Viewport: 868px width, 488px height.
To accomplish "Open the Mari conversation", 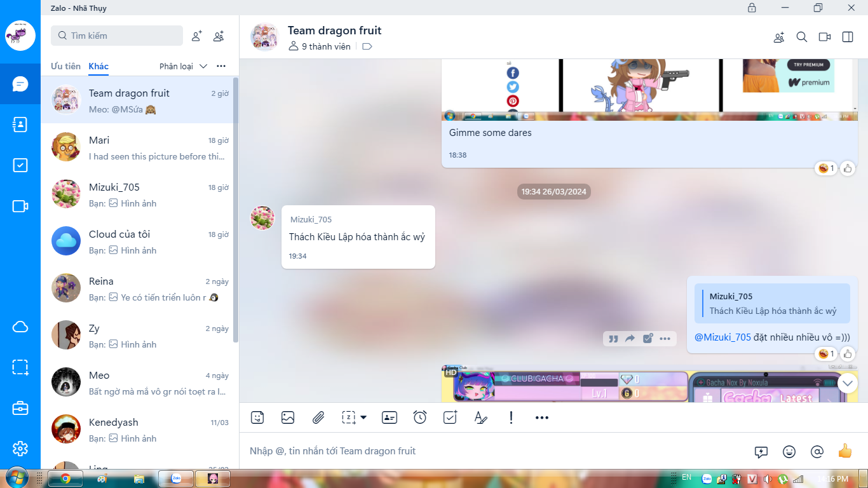I will point(140,147).
